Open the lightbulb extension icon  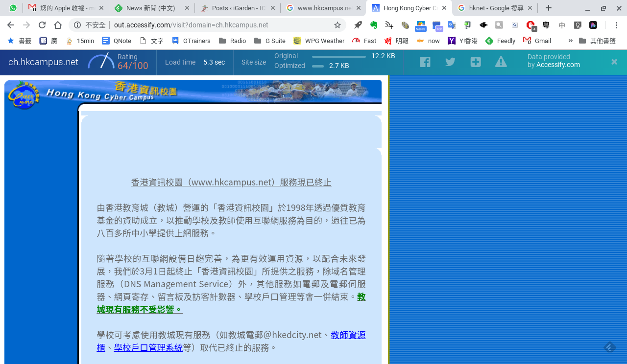click(578, 25)
